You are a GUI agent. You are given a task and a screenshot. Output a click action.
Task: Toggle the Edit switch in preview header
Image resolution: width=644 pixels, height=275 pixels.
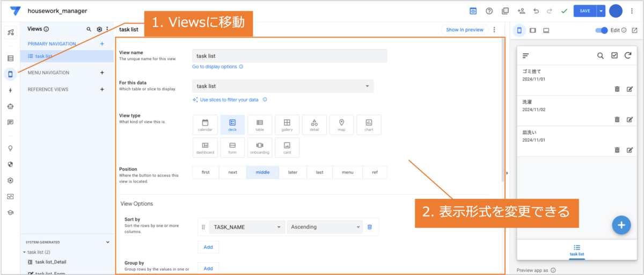point(602,30)
